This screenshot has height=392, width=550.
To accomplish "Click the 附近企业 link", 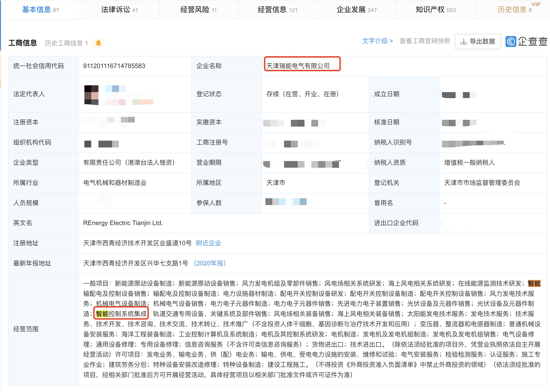I will (208, 243).
